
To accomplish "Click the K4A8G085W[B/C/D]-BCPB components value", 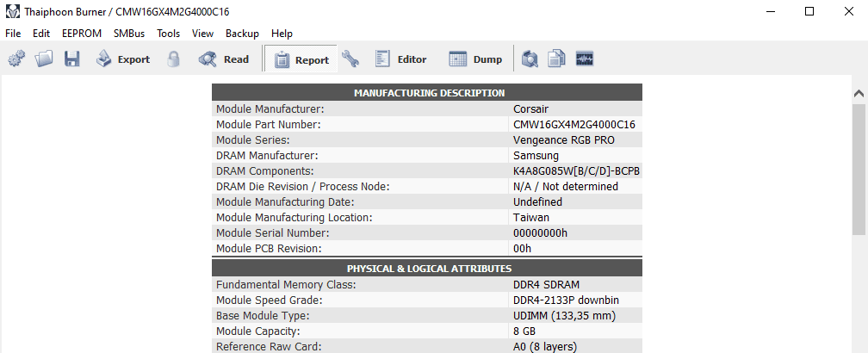I will click(x=576, y=171).
